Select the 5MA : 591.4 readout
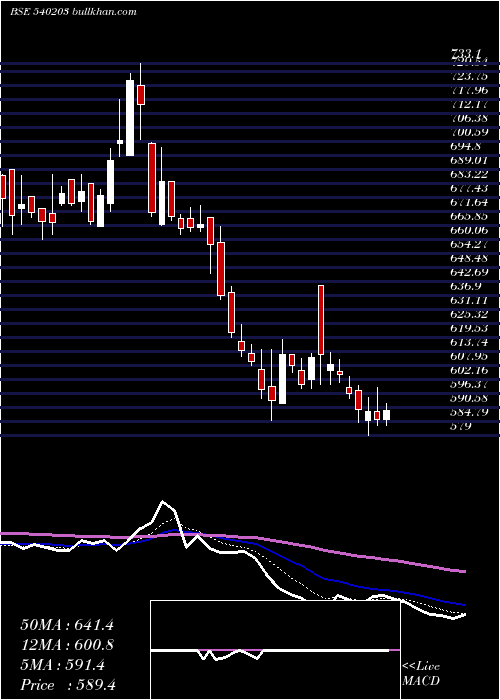Screen dimensions: 500x700 (x=63, y=665)
